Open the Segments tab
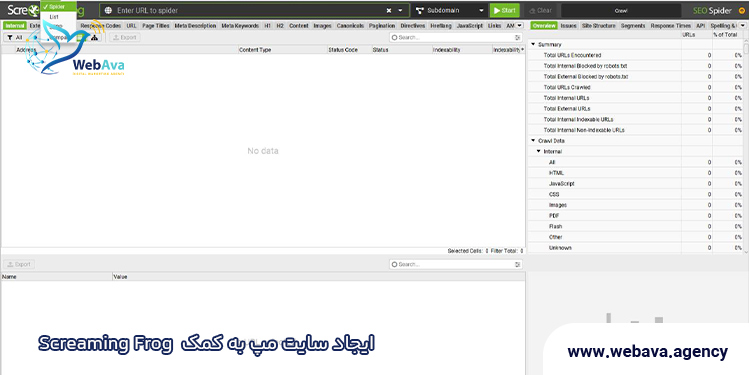The width and height of the screenshot is (749, 375). [x=633, y=26]
